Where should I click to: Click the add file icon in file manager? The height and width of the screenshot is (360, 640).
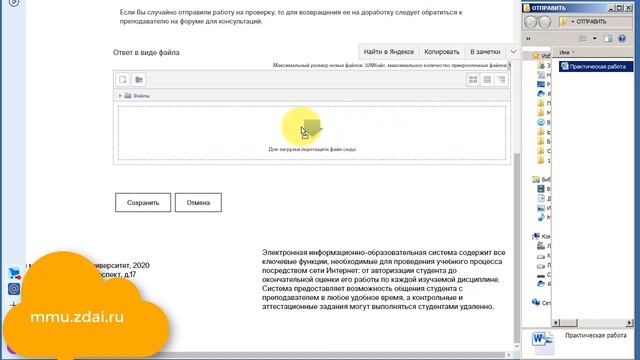[x=123, y=80]
